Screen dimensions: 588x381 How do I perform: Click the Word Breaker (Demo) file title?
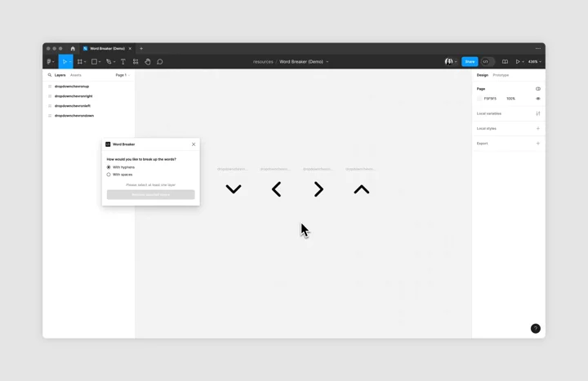(x=301, y=62)
